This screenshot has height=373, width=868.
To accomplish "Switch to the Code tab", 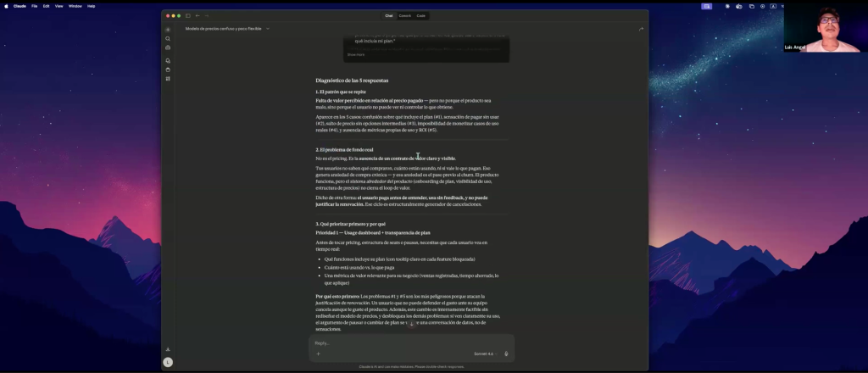I will [x=421, y=15].
